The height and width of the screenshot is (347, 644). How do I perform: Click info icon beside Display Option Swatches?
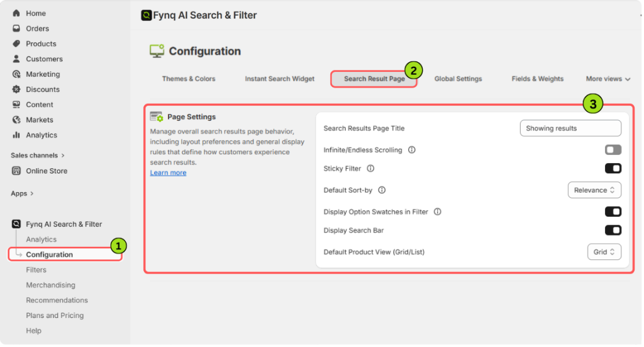(438, 212)
